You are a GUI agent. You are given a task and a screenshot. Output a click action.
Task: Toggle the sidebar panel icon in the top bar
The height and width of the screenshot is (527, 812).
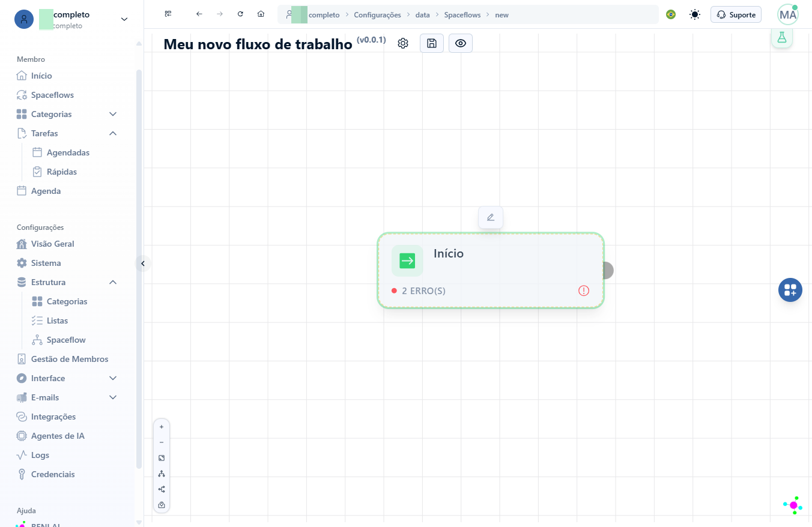pos(168,14)
